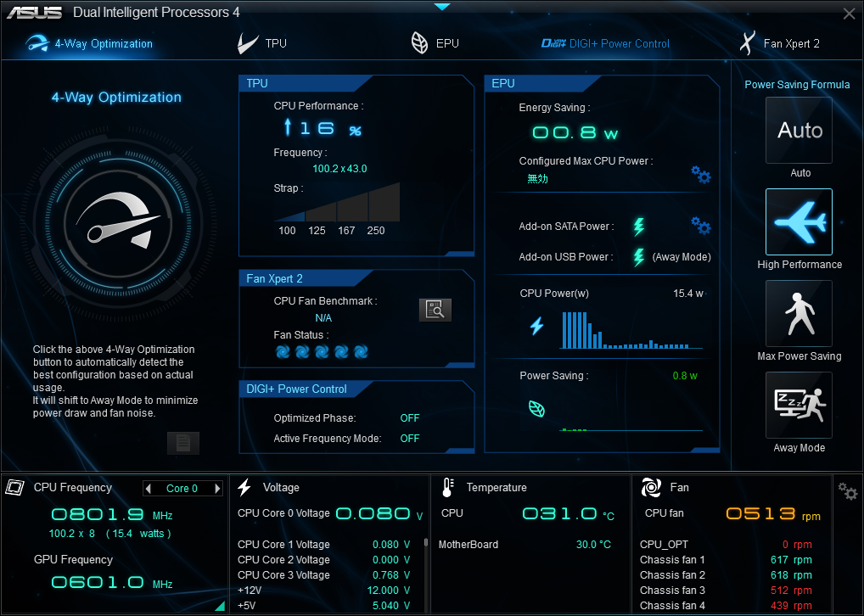Viewport: 864px width, 616px height.
Task: Collapse the panel using top center arrow
Action: [442, 7]
